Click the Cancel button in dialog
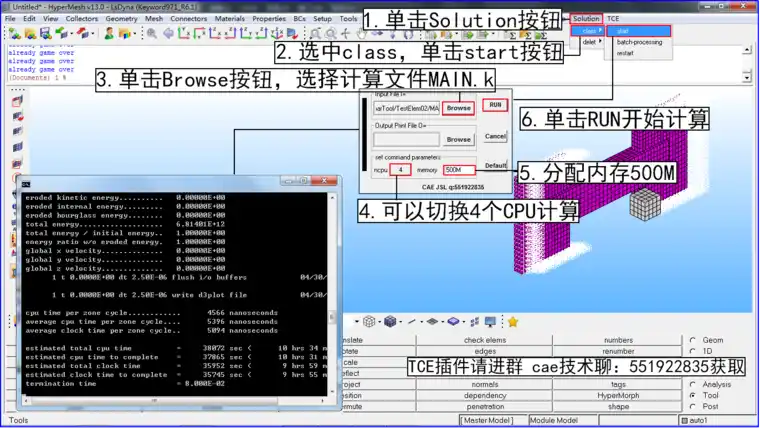 [495, 136]
